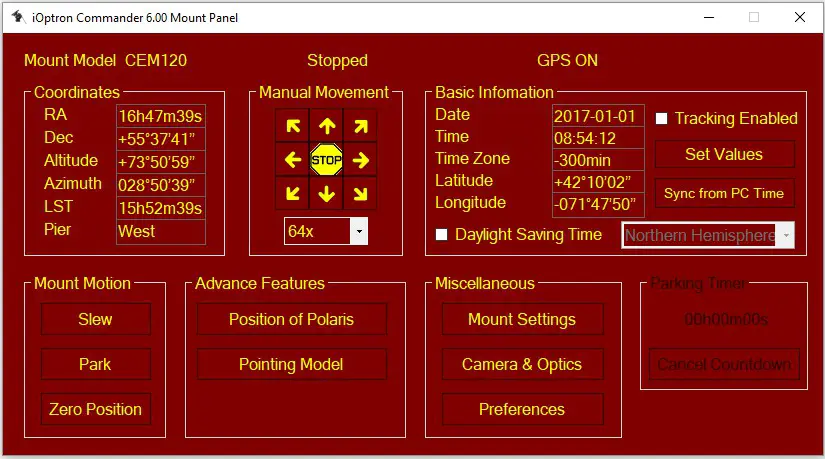Toggle the Daylight Saving Time checkbox
The image size is (825, 459).
441,235
